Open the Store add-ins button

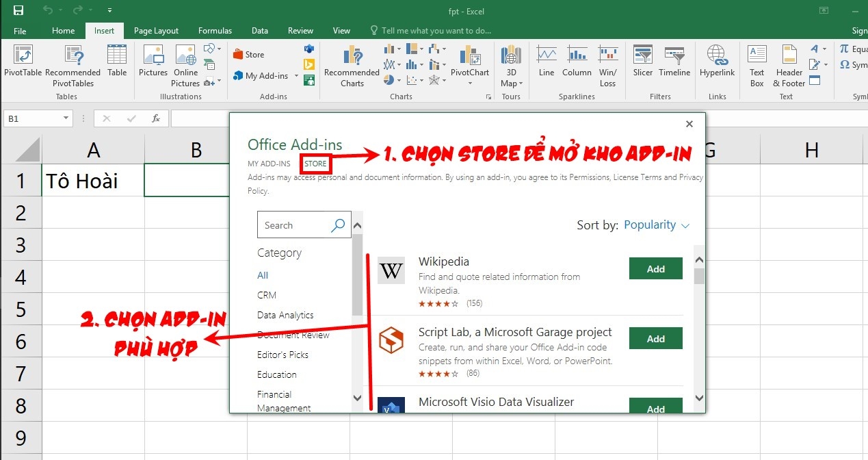point(249,55)
